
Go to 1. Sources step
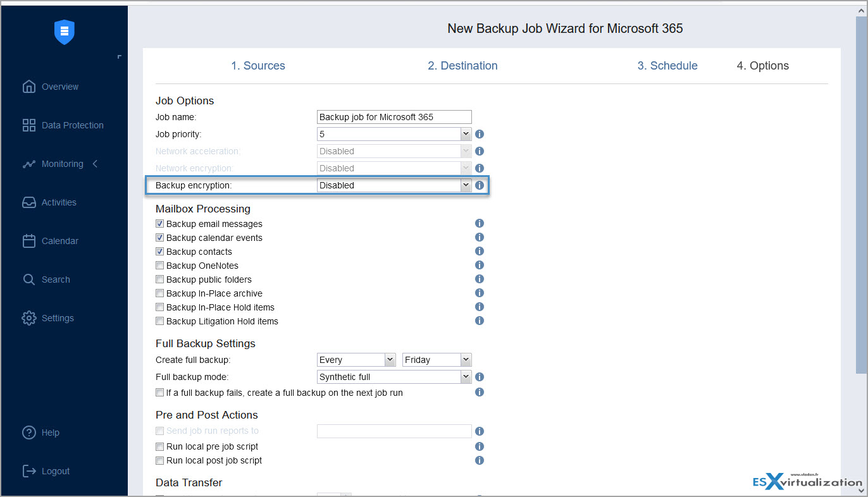pyautogui.click(x=258, y=66)
